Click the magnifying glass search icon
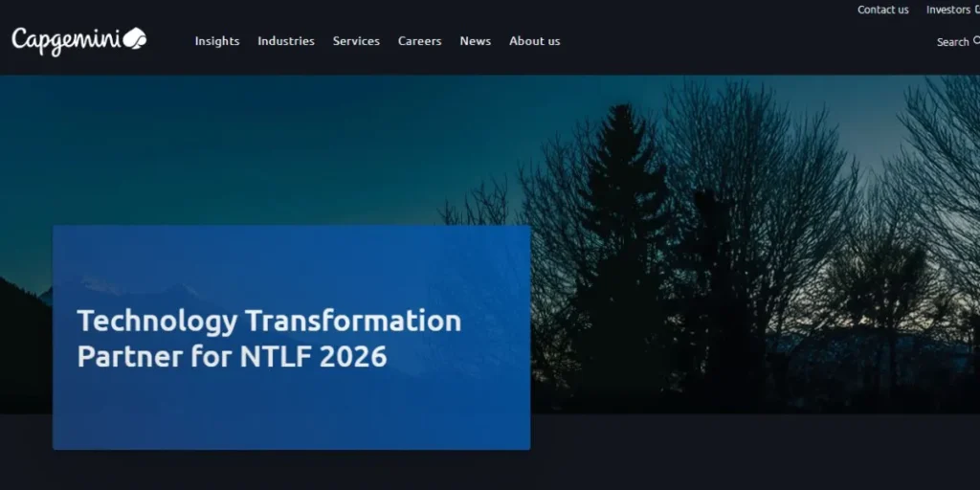The width and height of the screenshot is (980, 490). click(976, 41)
